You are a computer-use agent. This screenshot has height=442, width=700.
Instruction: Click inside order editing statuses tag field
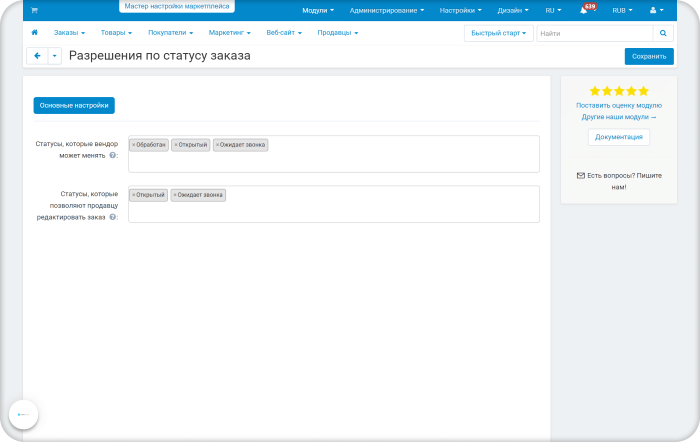point(334,204)
